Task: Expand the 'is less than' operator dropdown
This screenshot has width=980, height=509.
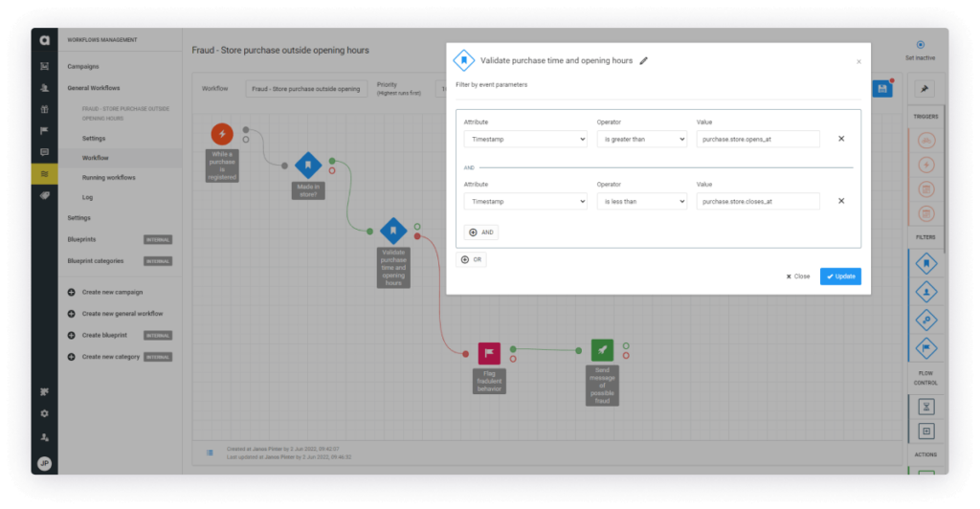Action: [x=641, y=201]
